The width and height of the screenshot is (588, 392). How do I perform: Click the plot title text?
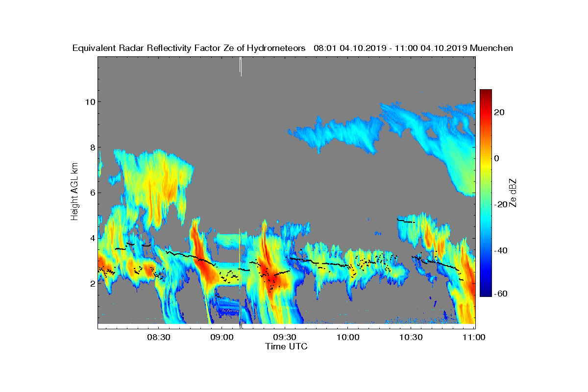click(293, 48)
